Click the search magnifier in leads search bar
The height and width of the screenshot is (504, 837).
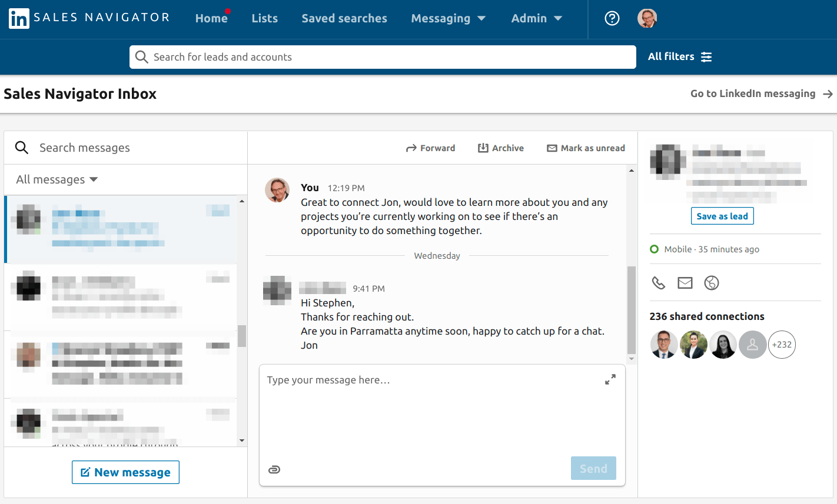pyautogui.click(x=141, y=57)
